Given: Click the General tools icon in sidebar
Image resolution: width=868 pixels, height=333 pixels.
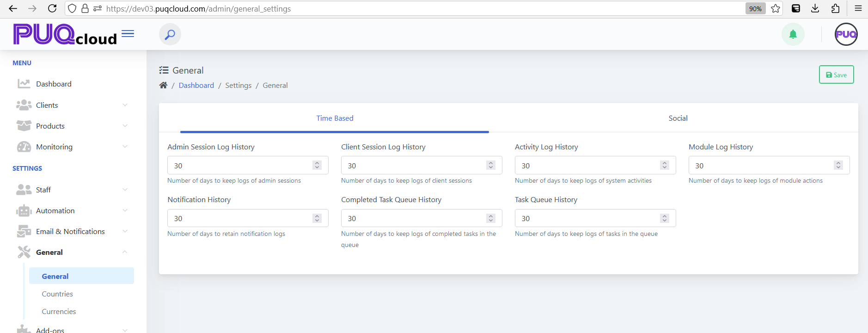Looking at the screenshot, I should (24, 252).
